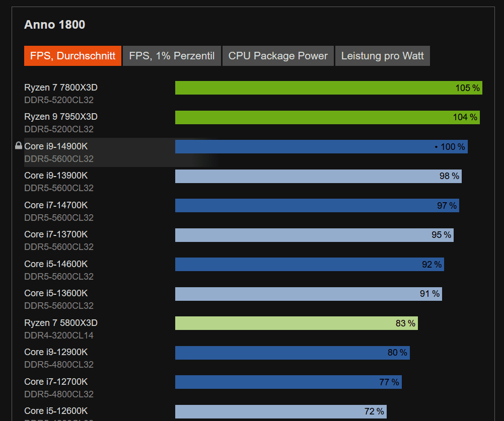Switch to FPS, 1% Perzentil tab

[x=172, y=56]
